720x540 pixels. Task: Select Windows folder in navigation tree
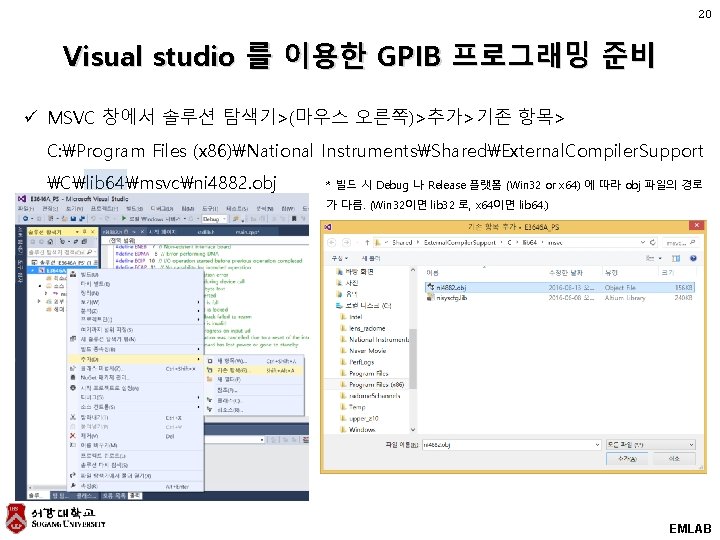click(357, 429)
